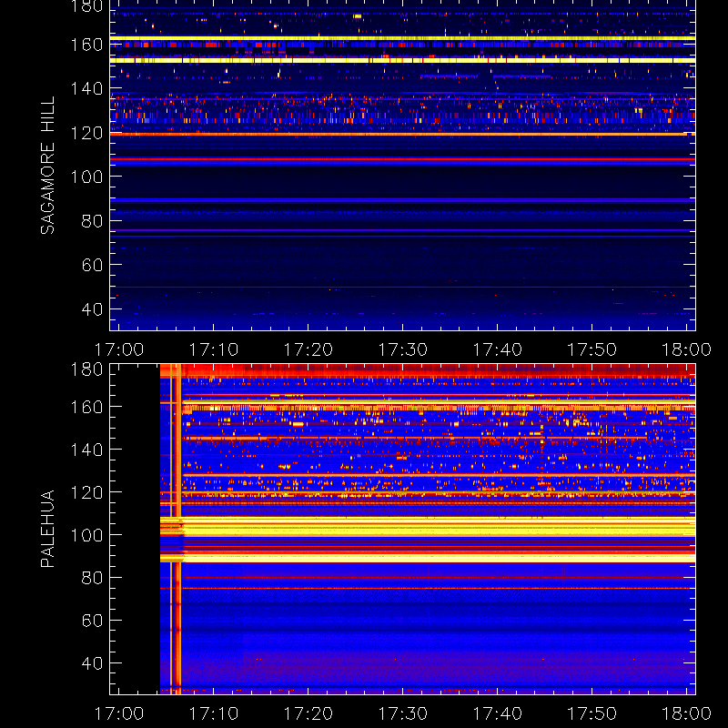Choose 17:00 time label beneath Palehua plot
Screen dimensions: 728x728
[x=119, y=713]
